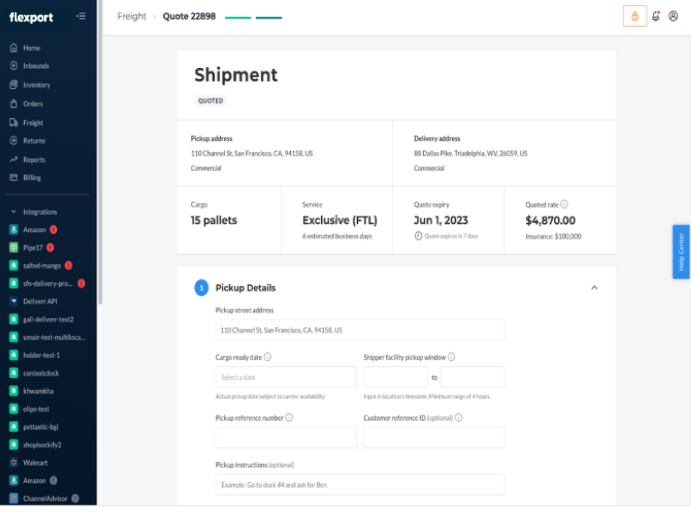691x507 pixels.
Task: Click the Pickup reference number field
Action: [x=286, y=437]
